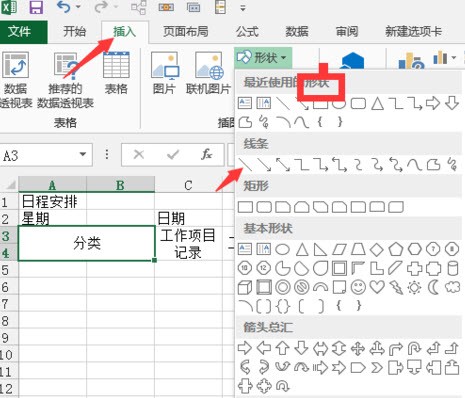Select column A header

(x=52, y=185)
